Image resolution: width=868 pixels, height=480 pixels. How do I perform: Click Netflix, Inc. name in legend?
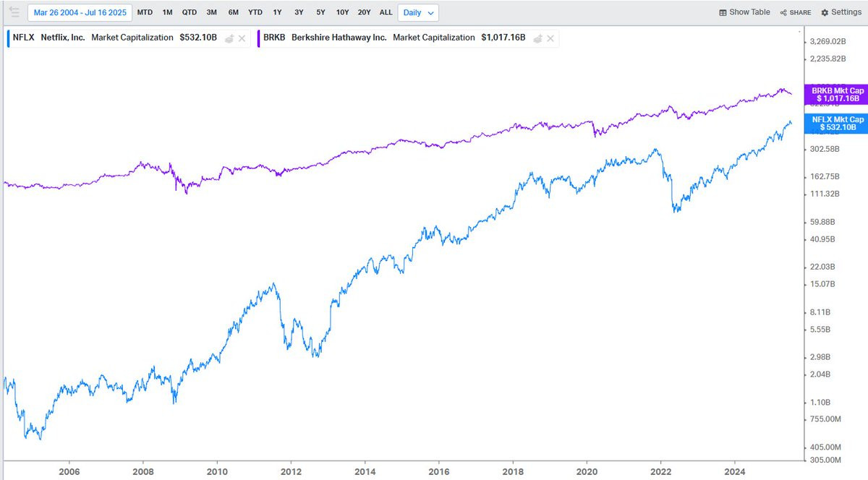click(x=64, y=38)
